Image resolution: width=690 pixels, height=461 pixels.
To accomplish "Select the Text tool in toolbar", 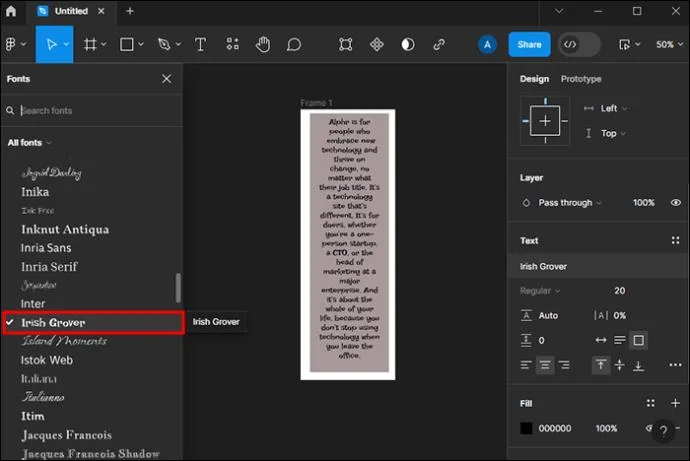I will [200, 44].
